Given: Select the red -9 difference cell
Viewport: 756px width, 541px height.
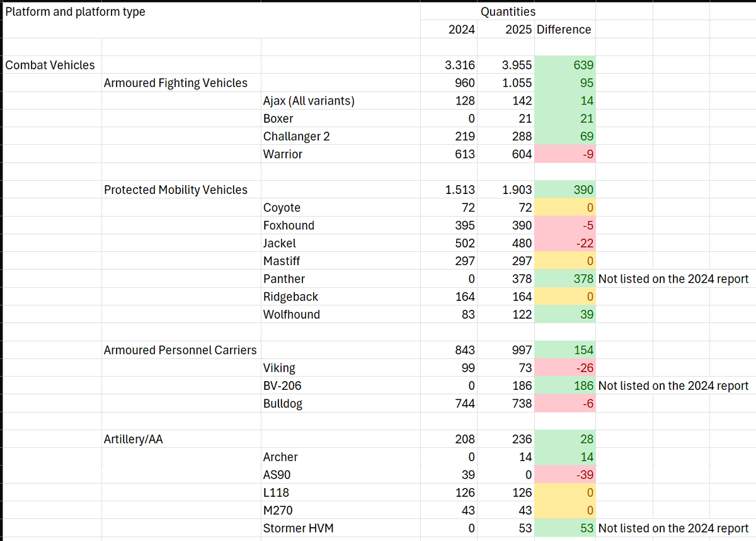Looking at the screenshot, I should [564, 154].
